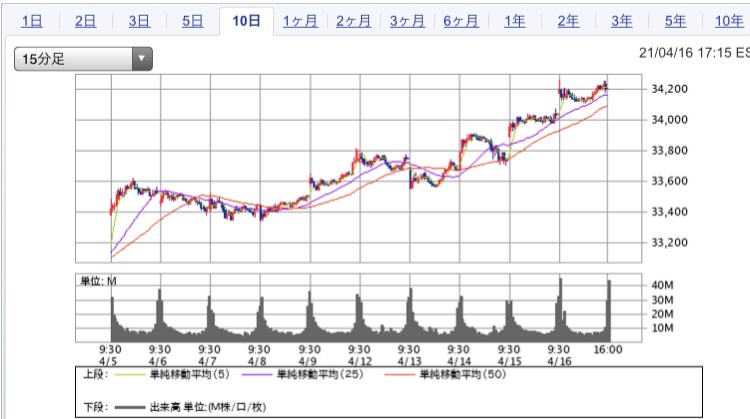
Task: Click the 単位: M label in volume chart
Action: point(99,281)
